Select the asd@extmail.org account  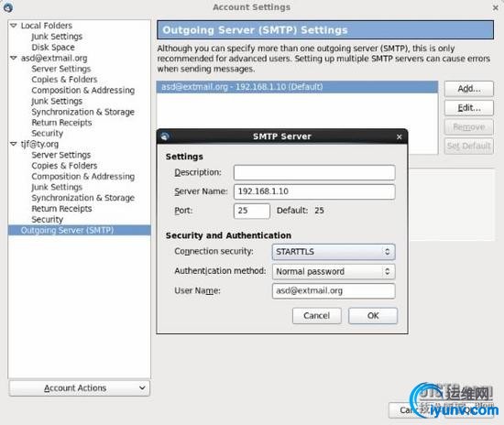click(54, 58)
